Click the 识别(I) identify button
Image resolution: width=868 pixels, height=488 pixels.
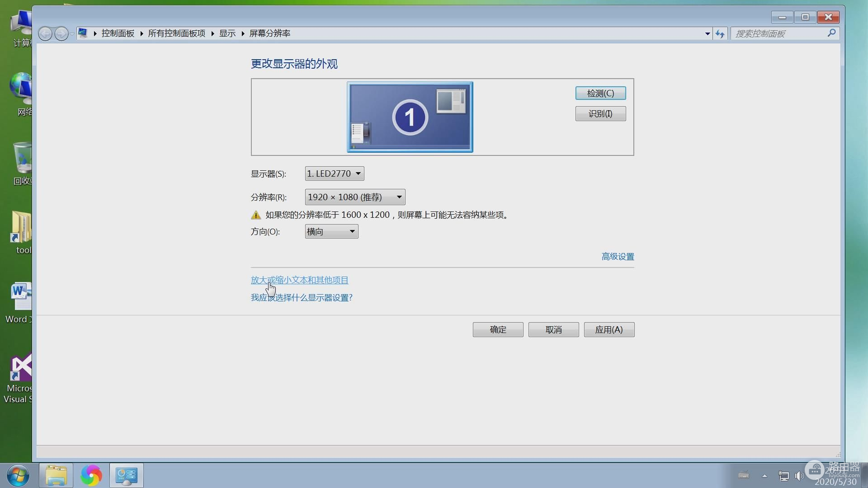point(600,114)
